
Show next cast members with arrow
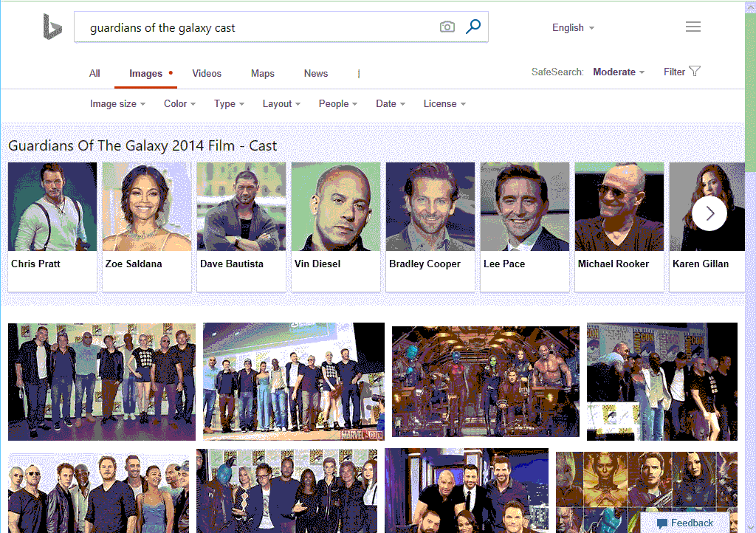point(709,213)
